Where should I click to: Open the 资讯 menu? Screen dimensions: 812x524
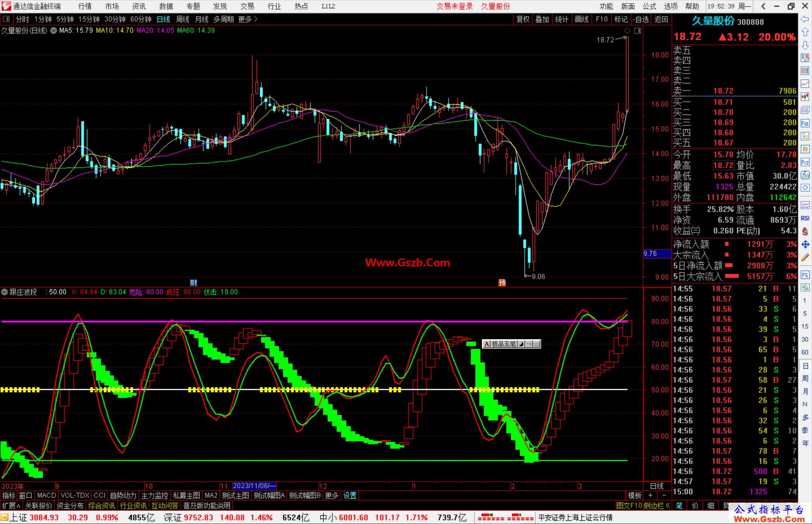[139, 6]
